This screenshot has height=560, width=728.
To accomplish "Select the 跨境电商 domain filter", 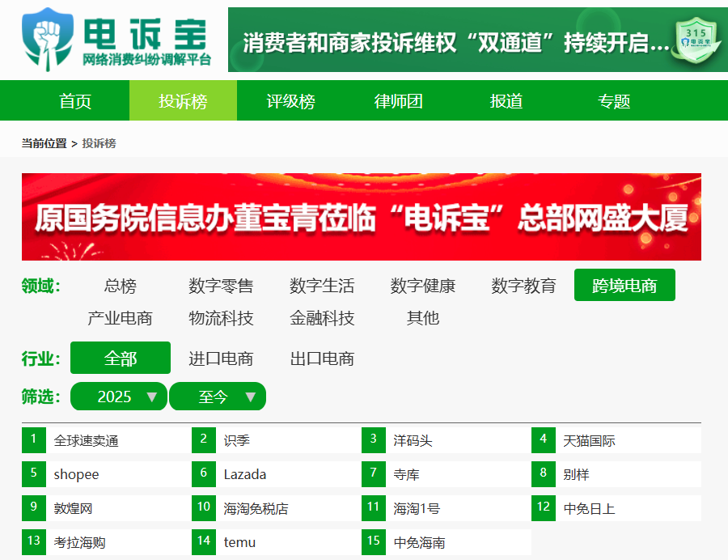I will [624, 285].
